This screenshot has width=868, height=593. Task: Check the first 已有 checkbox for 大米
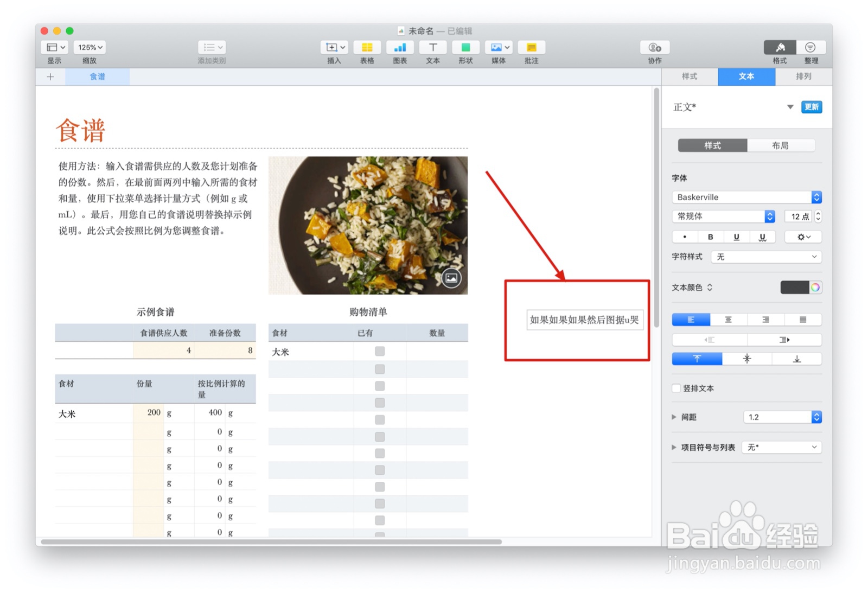point(379,351)
